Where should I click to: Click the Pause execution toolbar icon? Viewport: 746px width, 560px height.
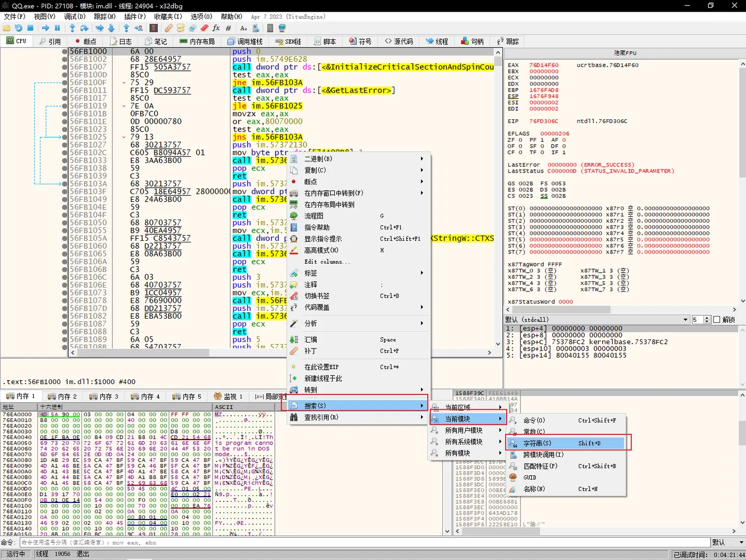point(58,28)
